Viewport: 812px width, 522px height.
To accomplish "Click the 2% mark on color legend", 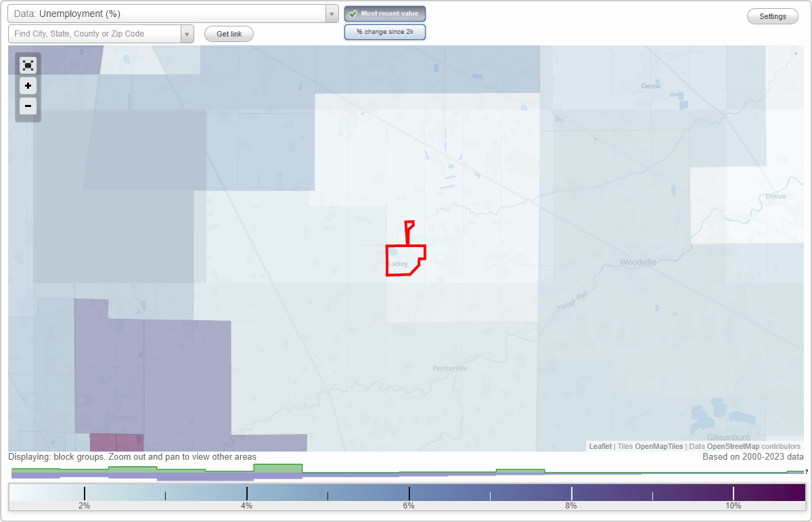I will (84, 506).
